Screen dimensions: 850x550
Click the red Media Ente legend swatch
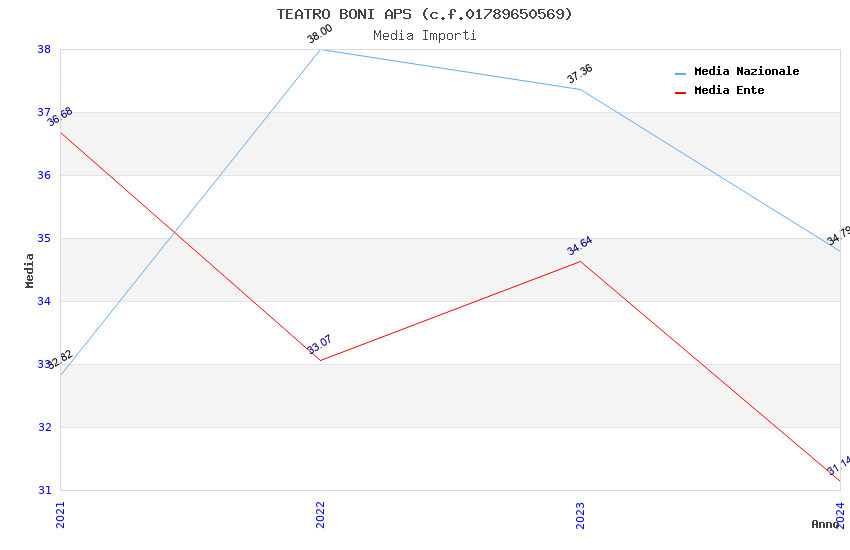(681, 92)
